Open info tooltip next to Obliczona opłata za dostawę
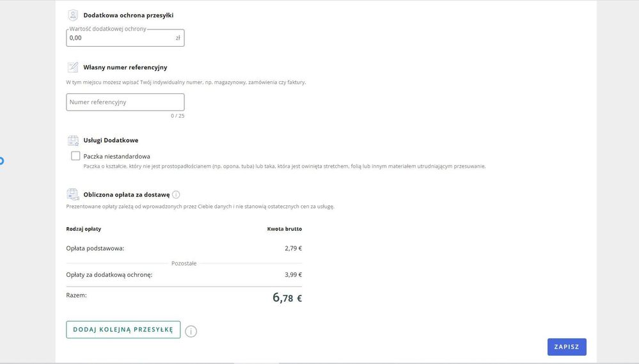This screenshot has height=364, width=639. pyautogui.click(x=176, y=194)
